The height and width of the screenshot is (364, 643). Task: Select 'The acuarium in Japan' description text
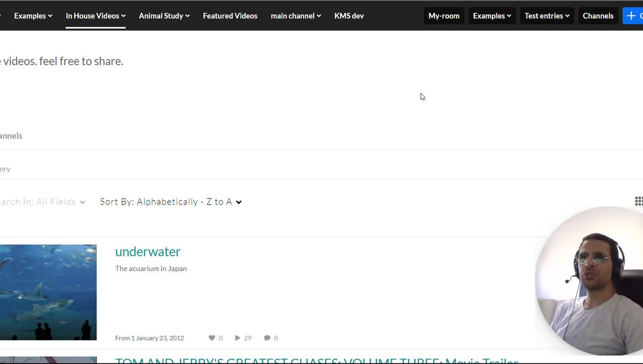151,269
